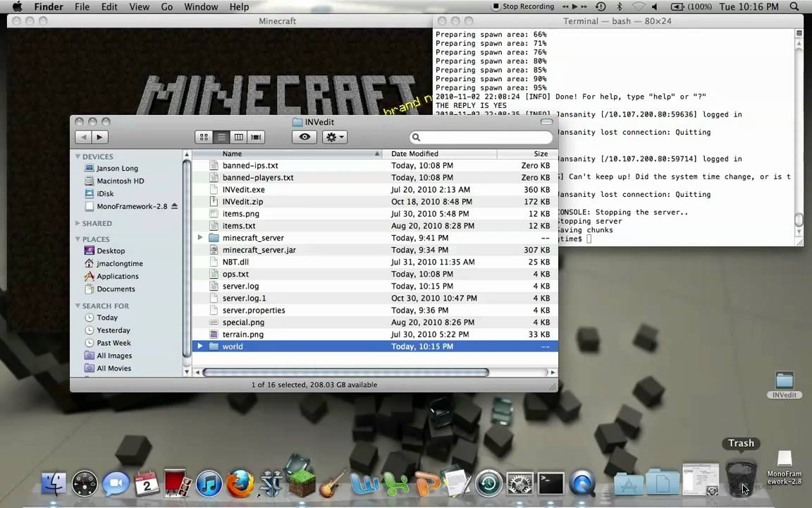Click the volume menu bar icon
The height and width of the screenshot is (508, 812).
pos(655,7)
